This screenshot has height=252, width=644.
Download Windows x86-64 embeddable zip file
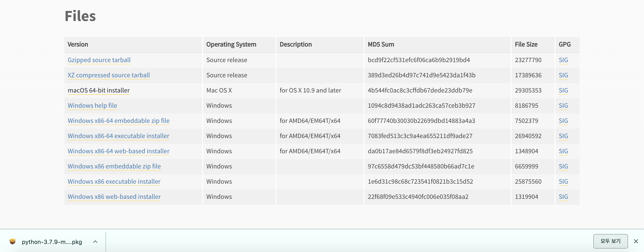coord(119,121)
